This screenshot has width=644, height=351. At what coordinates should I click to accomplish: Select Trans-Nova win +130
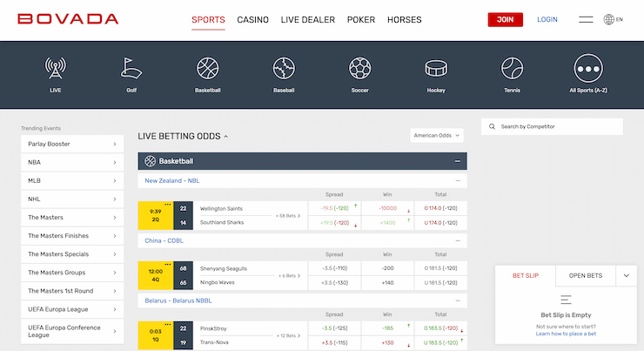click(387, 343)
